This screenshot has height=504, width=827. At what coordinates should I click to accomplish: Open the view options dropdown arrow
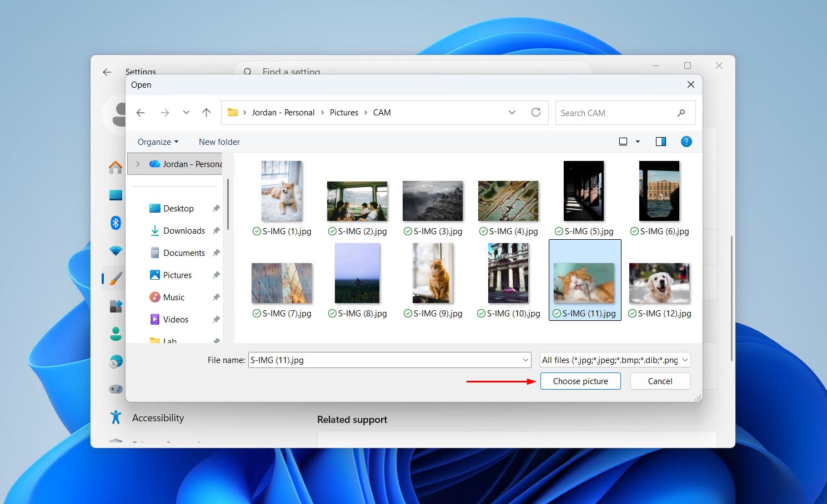coord(638,142)
